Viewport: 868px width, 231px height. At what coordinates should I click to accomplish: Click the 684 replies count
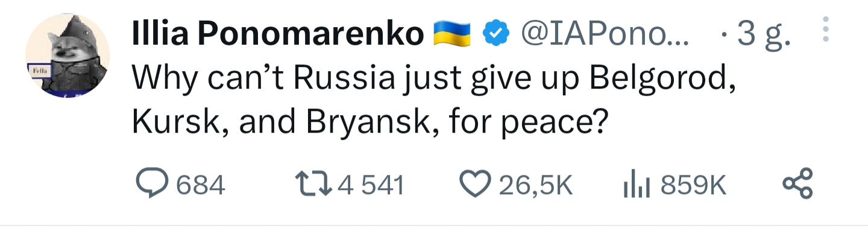click(201, 185)
